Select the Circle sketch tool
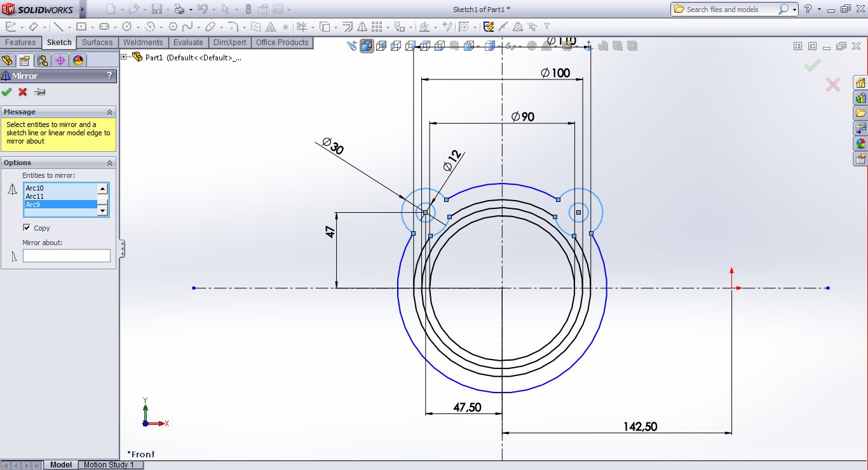Image resolution: width=868 pixels, height=470 pixels. pyautogui.click(x=127, y=27)
